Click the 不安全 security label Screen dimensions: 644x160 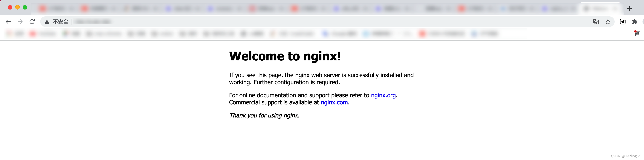[x=60, y=22]
